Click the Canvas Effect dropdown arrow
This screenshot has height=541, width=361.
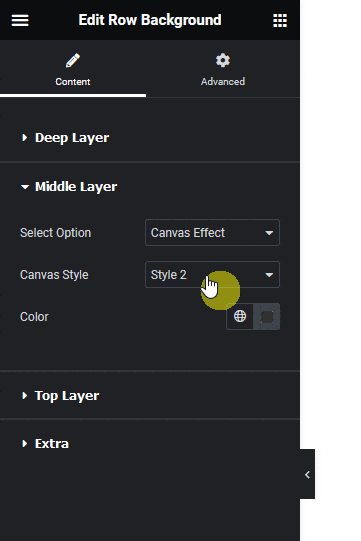pyautogui.click(x=269, y=233)
